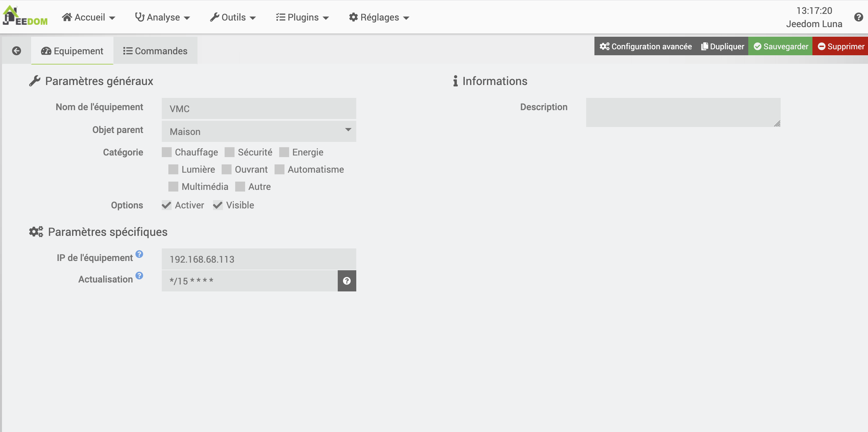Viewport: 868px width, 432px height.
Task: Uncheck the Activer option
Action: [167, 205]
